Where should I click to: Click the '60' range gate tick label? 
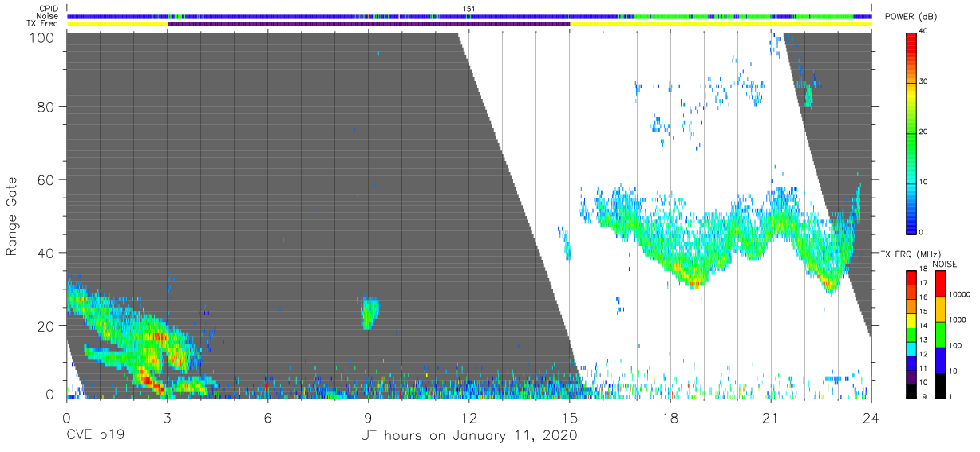coord(45,180)
